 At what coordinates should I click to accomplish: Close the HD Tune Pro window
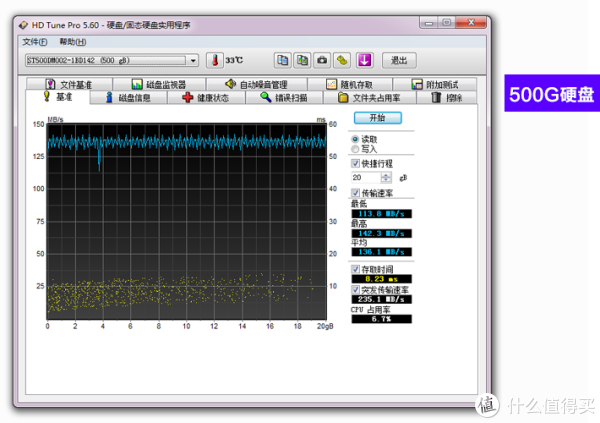pos(471,23)
